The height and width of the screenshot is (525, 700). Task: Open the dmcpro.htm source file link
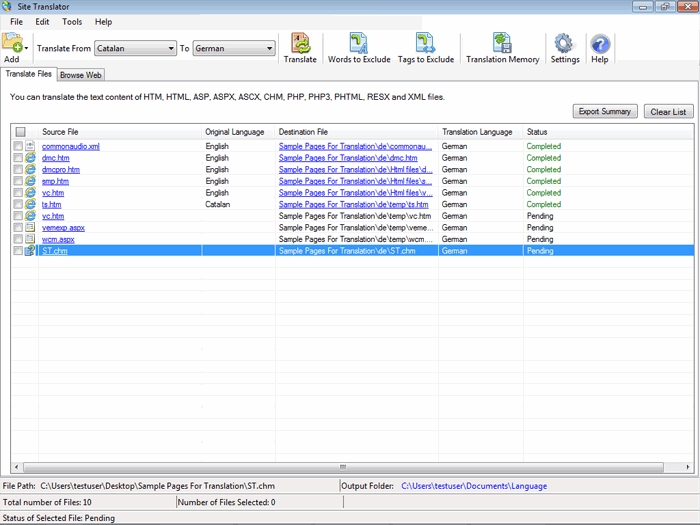(61, 170)
